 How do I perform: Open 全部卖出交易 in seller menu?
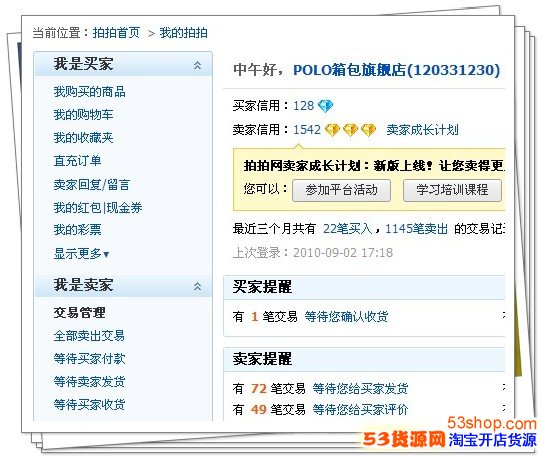(x=89, y=336)
